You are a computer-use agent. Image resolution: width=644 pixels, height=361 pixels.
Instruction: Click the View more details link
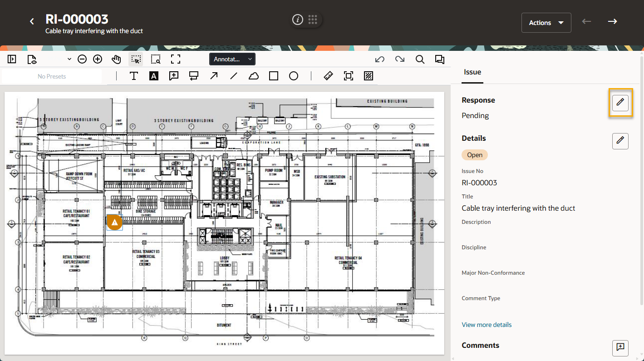(487, 325)
